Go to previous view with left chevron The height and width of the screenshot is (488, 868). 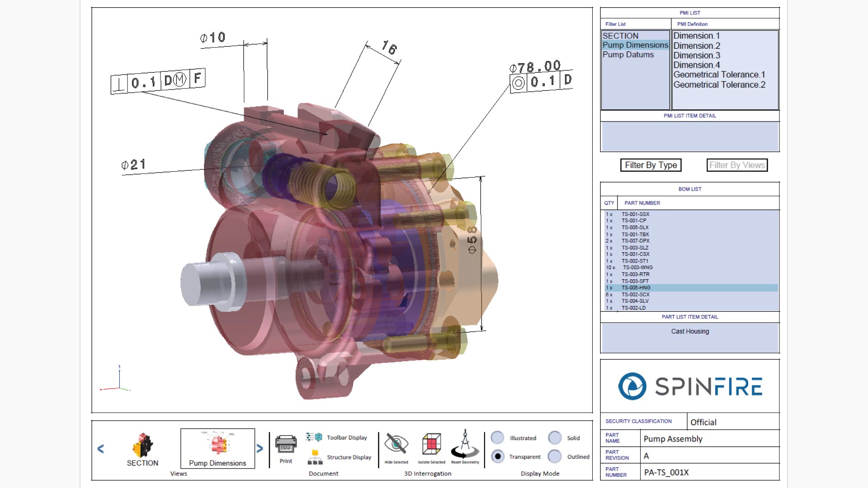tap(101, 449)
